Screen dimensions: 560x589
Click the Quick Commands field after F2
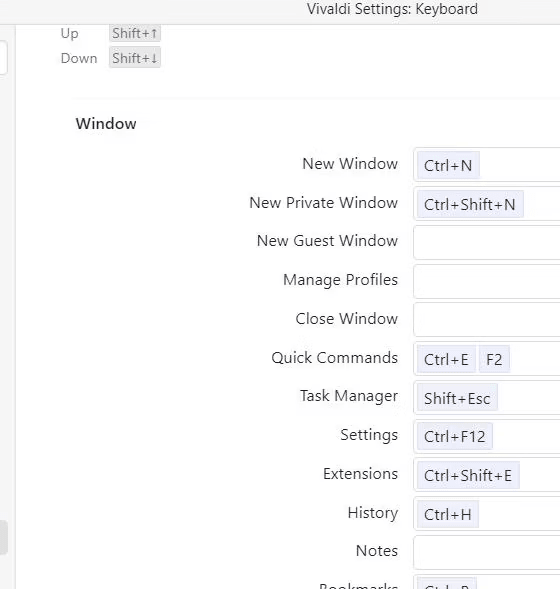535,359
